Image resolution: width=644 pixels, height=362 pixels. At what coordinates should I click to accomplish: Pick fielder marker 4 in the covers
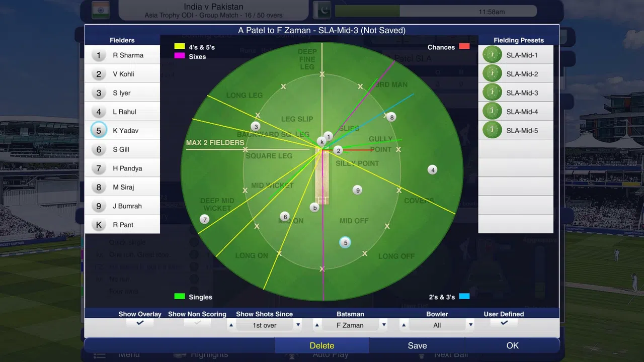point(433,170)
